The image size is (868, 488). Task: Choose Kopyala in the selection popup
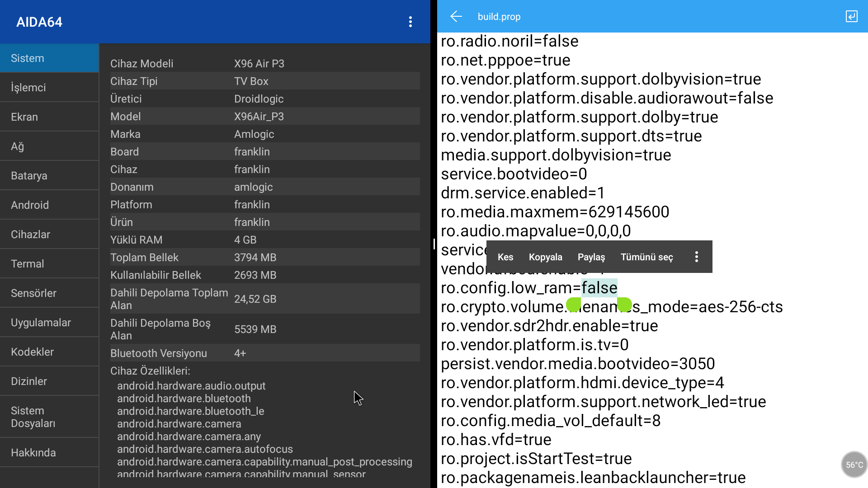[x=546, y=257]
